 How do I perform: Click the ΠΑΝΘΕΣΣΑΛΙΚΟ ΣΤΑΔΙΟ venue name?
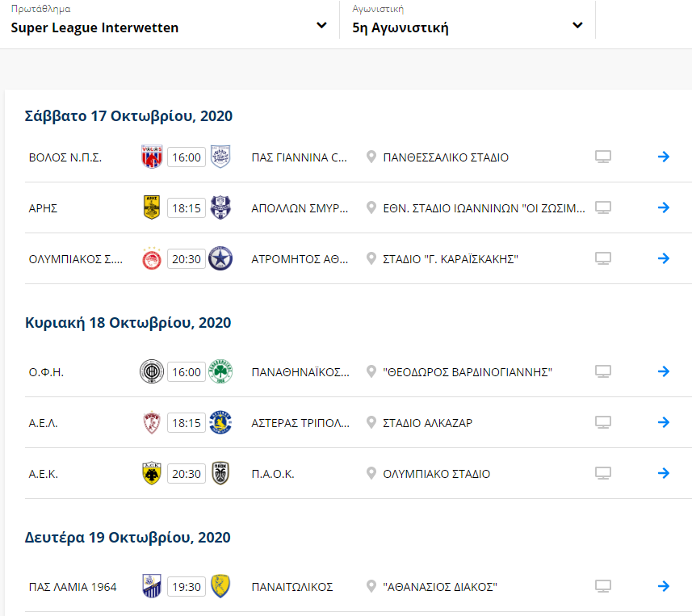pyautogui.click(x=446, y=157)
